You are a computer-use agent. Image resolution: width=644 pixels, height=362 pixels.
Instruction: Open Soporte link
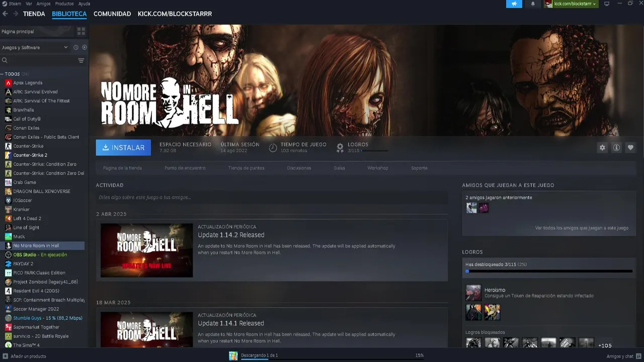coord(419,168)
